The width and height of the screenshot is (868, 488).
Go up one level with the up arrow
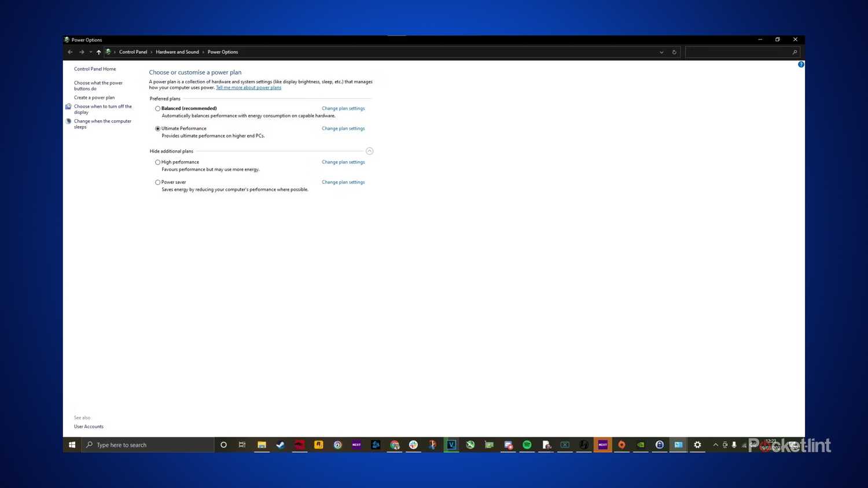coord(99,52)
